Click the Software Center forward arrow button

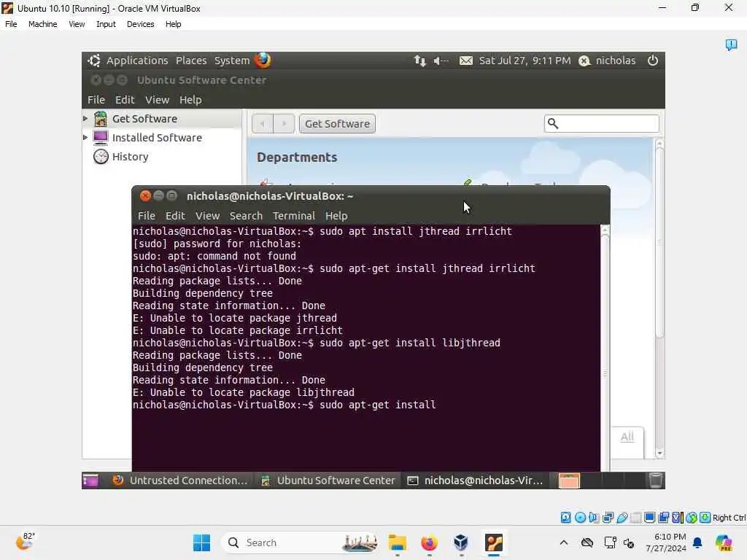(285, 124)
